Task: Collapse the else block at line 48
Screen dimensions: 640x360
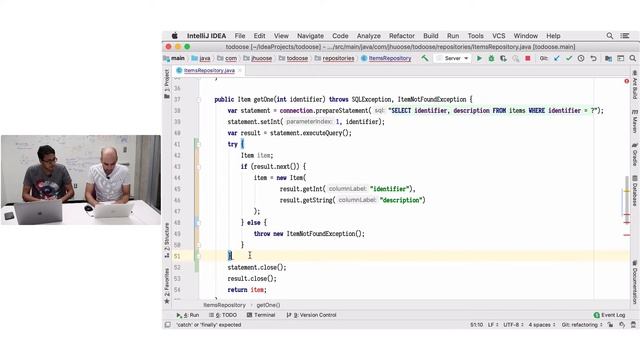Action: click(198, 223)
